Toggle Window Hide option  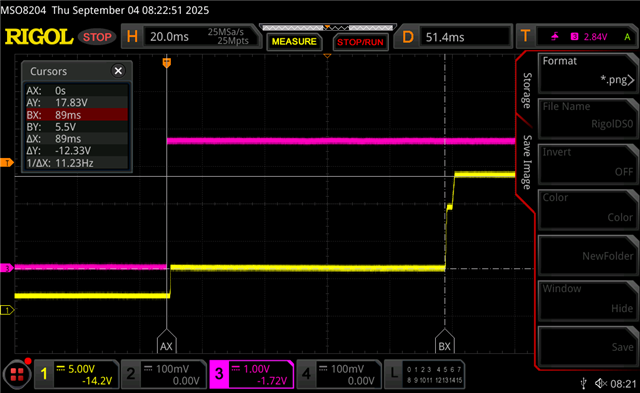coord(588,300)
